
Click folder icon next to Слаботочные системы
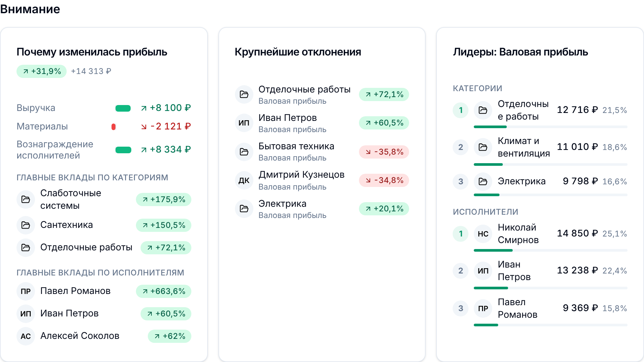pyautogui.click(x=26, y=199)
